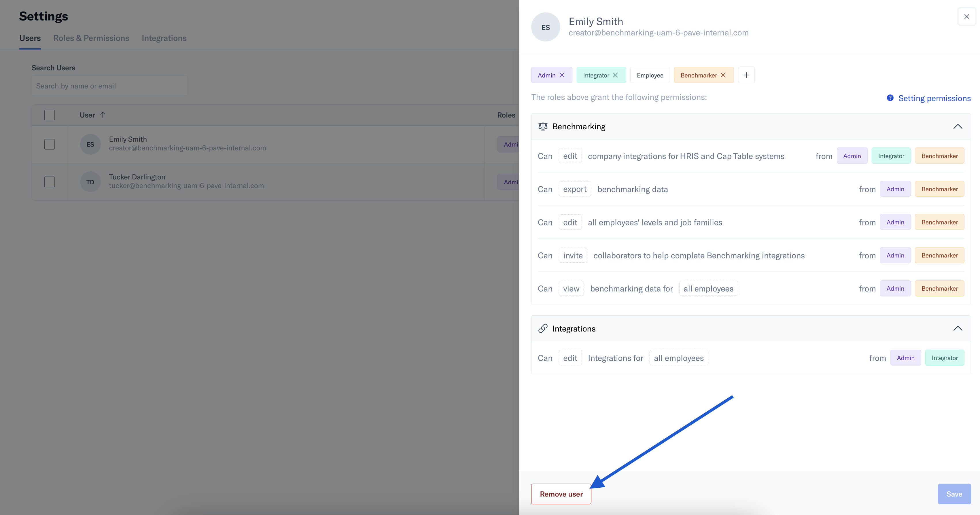
Task: Click the Integrations link icon
Action: [x=542, y=328]
